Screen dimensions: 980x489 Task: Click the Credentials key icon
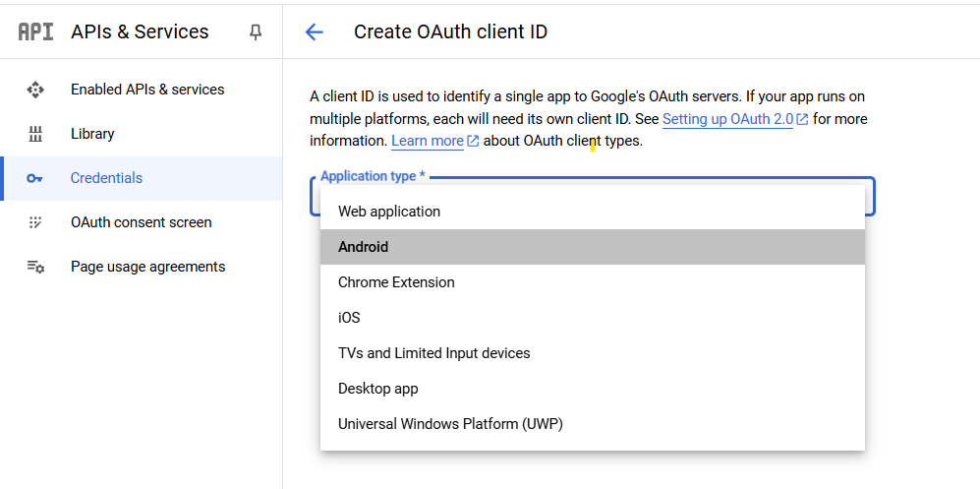click(x=35, y=178)
